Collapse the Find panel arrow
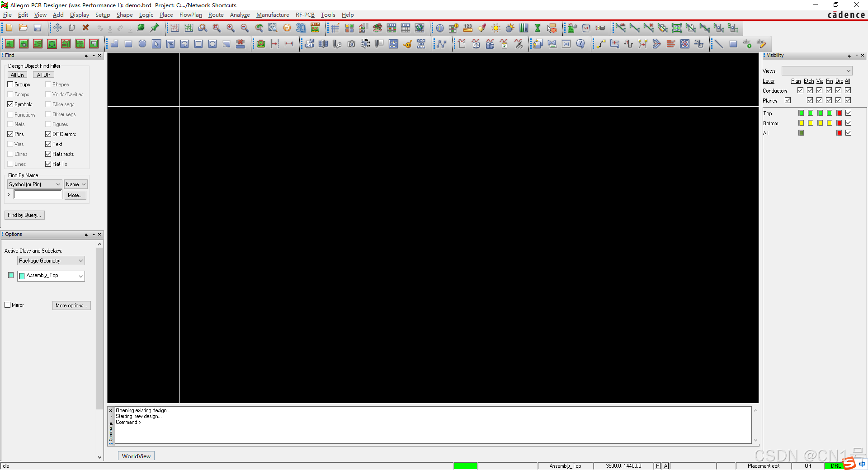 click(x=94, y=56)
